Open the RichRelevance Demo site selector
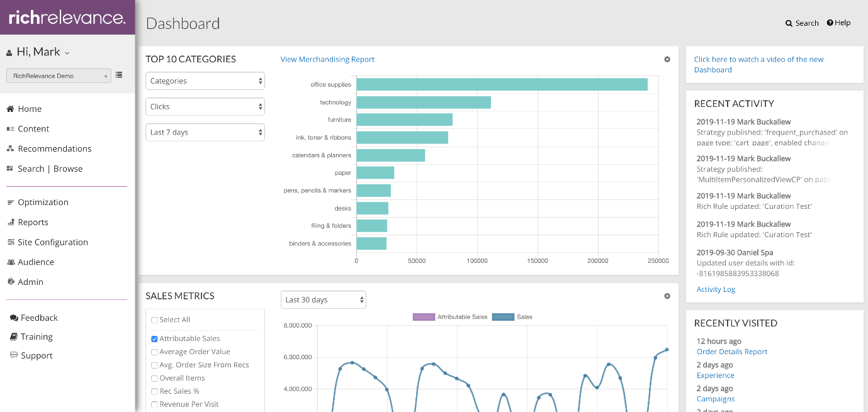 click(59, 75)
